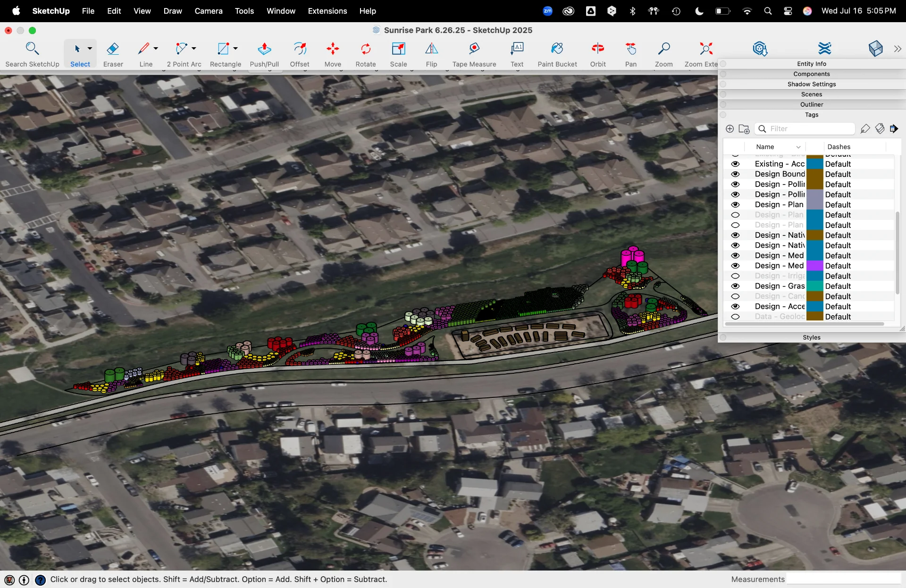Open the 2 Point Arc dropdown arrow

pyautogui.click(x=194, y=49)
